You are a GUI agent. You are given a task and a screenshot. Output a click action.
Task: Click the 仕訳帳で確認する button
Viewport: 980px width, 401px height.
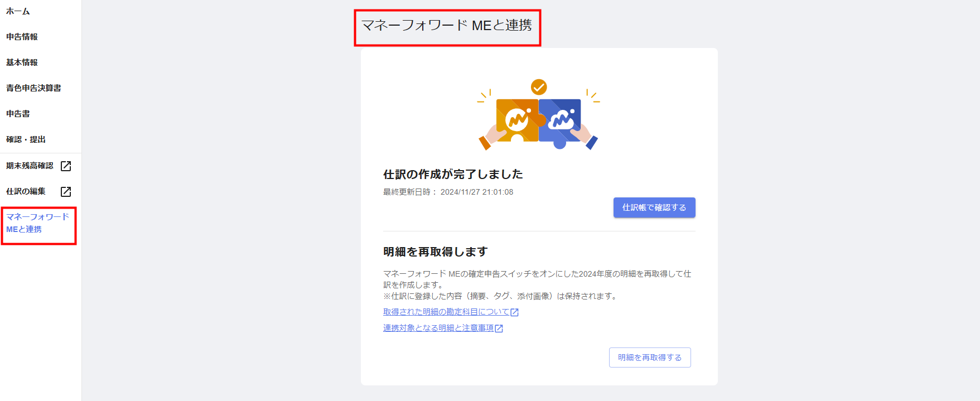pos(654,207)
